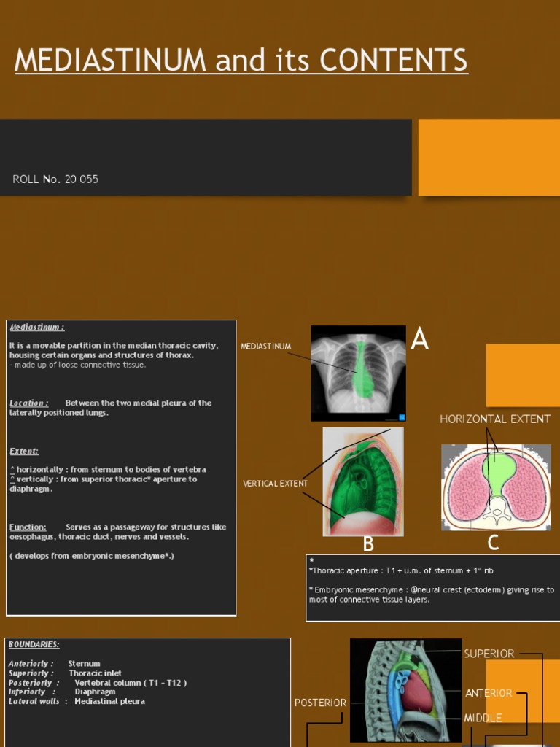560x747 pixels.
Task: Select the 'vertically : from superior thoracic* aperture' line
Action: coord(104,484)
